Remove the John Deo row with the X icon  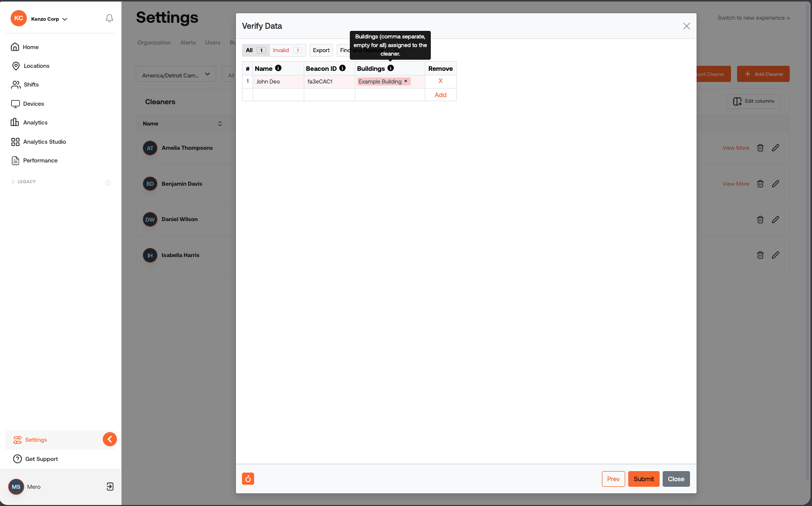pos(440,81)
